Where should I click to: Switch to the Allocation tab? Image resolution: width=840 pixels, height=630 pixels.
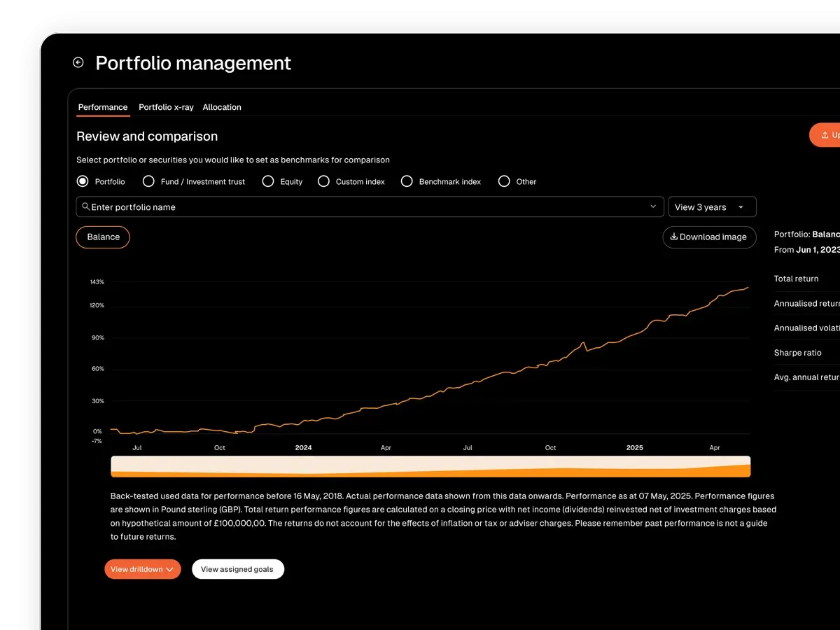point(222,107)
